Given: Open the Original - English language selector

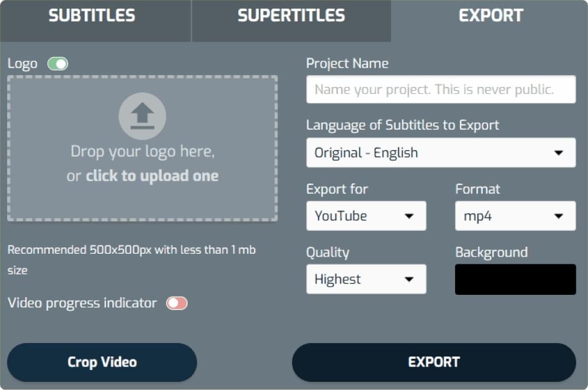Looking at the screenshot, I should tap(440, 152).
